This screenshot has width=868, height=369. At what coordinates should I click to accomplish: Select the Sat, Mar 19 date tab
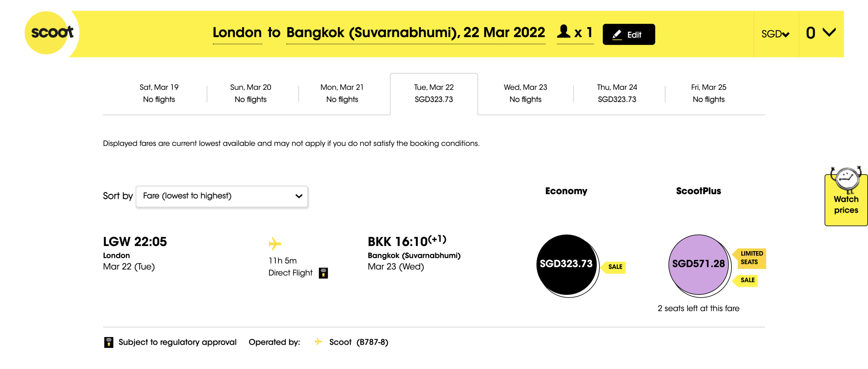159,93
